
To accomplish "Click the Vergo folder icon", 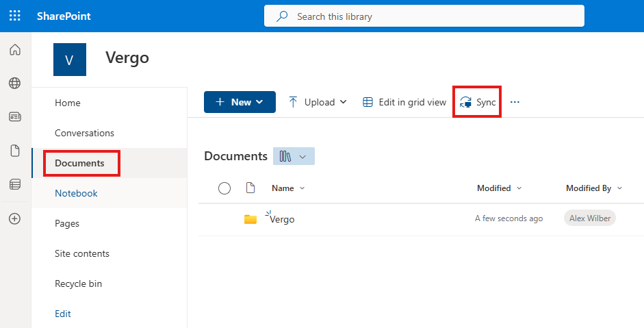I will click(x=250, y=219).
